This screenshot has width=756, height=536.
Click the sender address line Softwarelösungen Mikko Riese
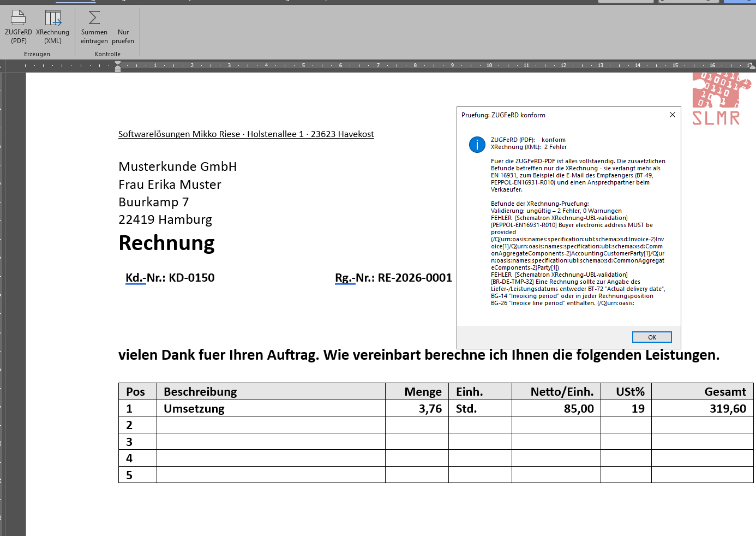(x=246, y=134)
